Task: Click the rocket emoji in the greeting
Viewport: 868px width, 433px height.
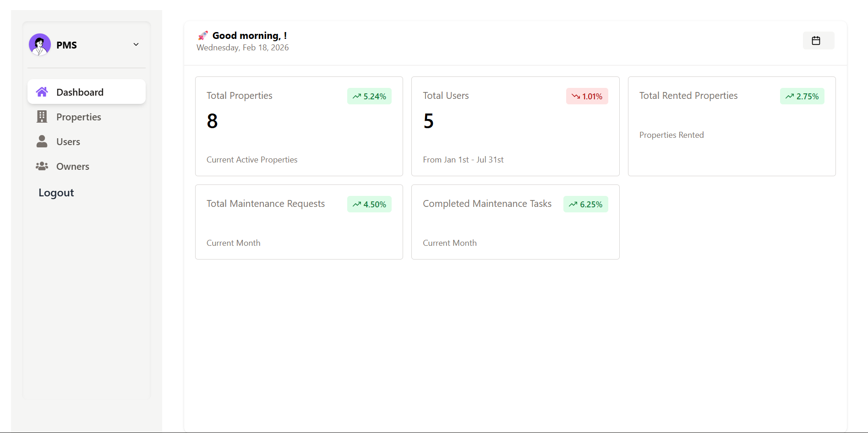Action: [202, 35]
